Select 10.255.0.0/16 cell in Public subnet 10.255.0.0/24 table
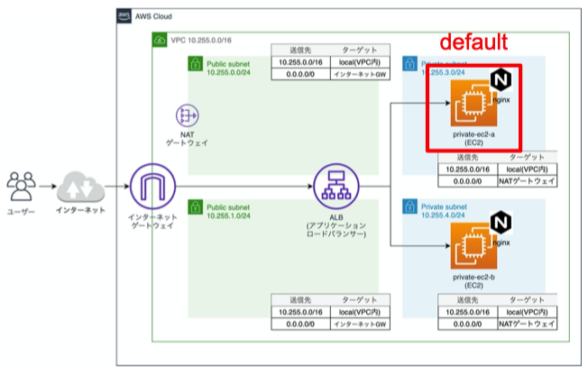Image resolution: width=588 pixels, height=375 pixels. (300, 62)
